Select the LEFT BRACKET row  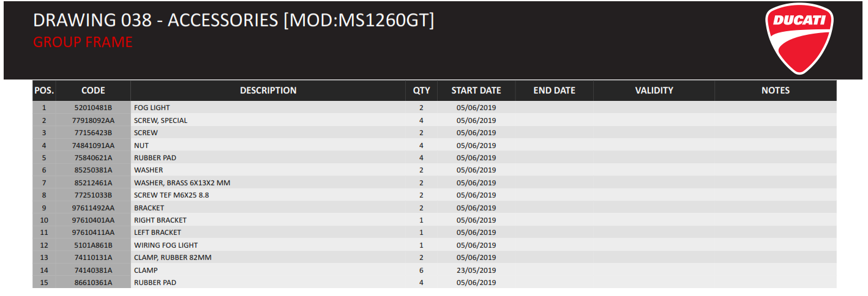click(x=157, y=232)
